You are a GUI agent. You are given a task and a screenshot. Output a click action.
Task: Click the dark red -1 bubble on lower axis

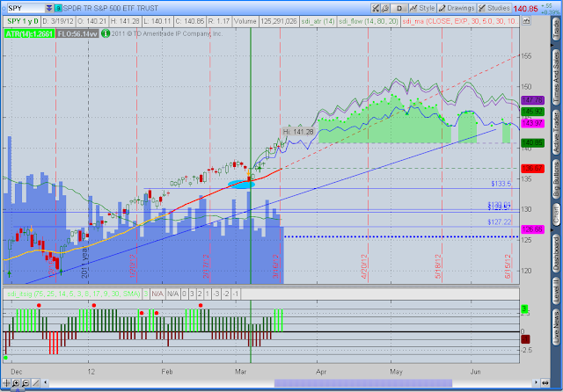[x=525, y=339]
